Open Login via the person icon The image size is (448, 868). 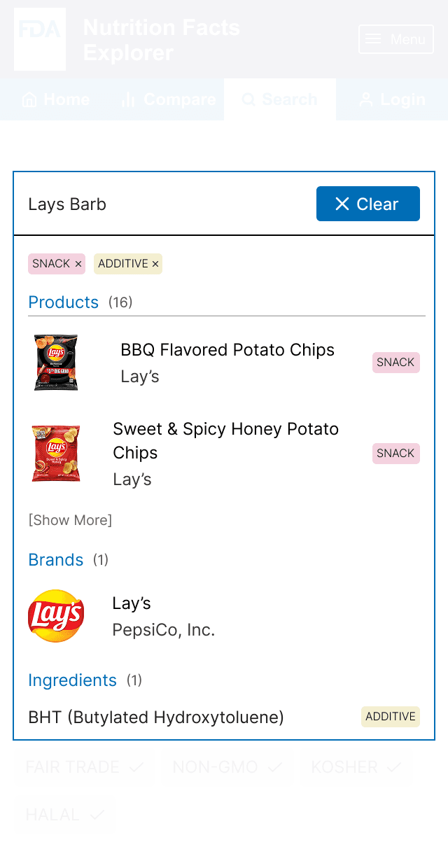(x=366, y=99)
